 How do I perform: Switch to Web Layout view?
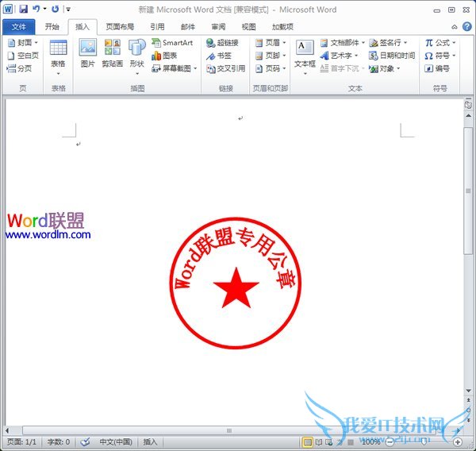328,442
